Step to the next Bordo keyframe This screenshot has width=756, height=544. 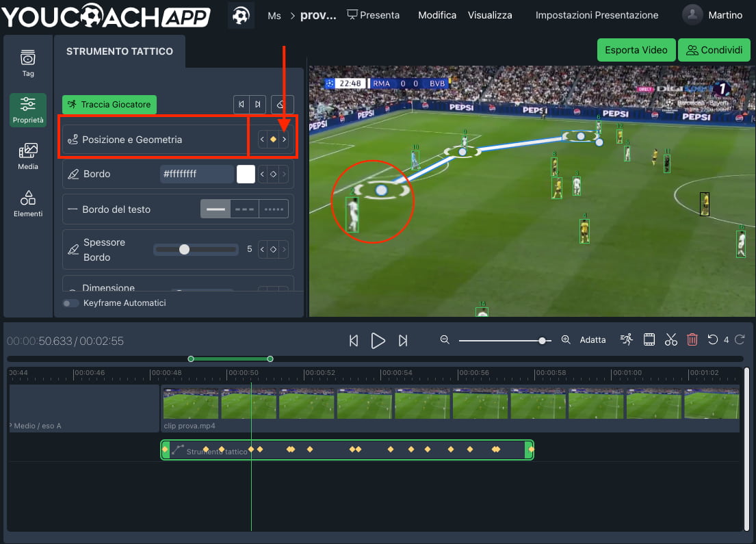pos(284,174)
